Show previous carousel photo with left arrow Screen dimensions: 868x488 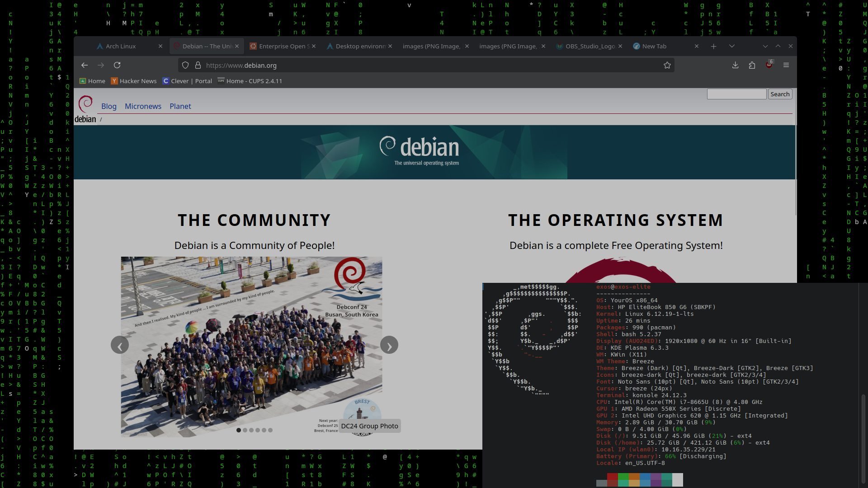120,345
